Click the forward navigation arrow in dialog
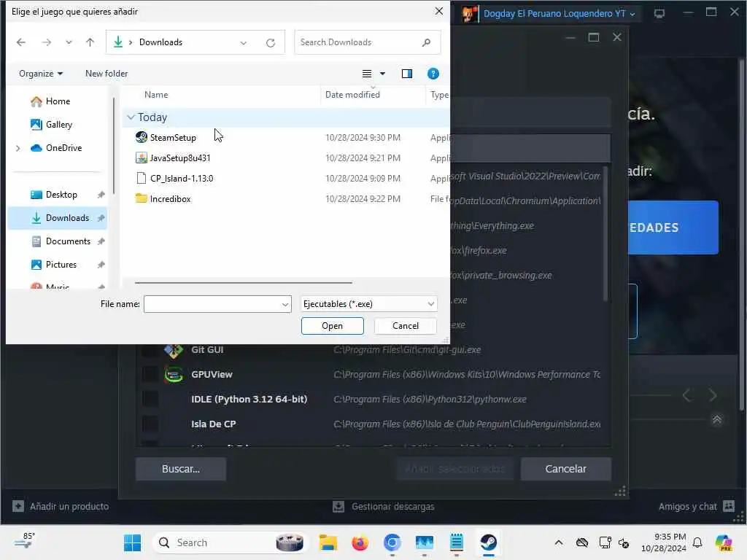747x560 pixels. coord(46,42)
